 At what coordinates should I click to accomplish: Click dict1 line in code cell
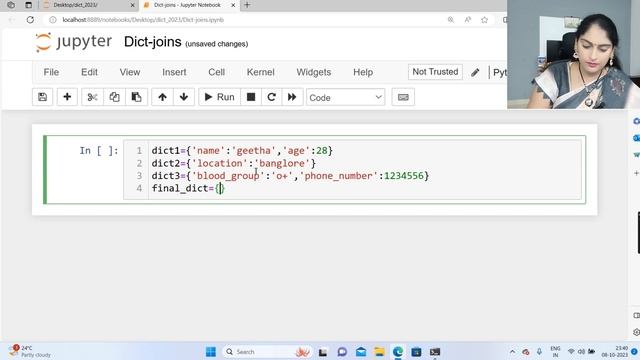pyautogui.click(x=242, y=151)
